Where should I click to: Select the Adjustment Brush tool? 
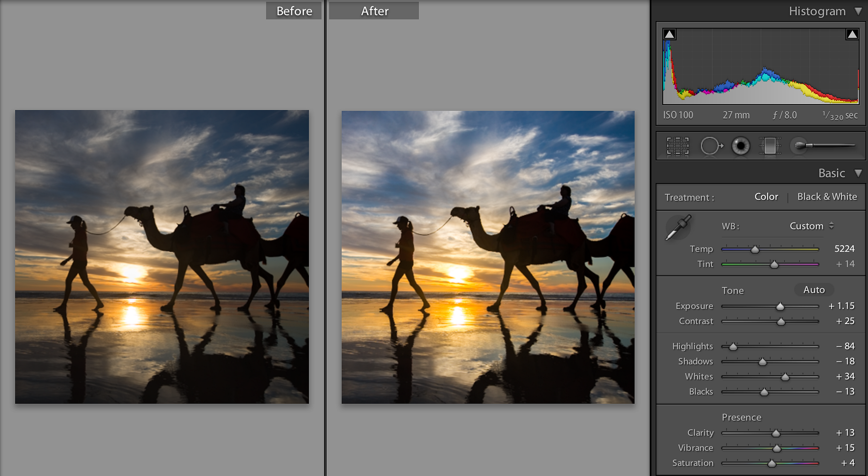point(823,145)
